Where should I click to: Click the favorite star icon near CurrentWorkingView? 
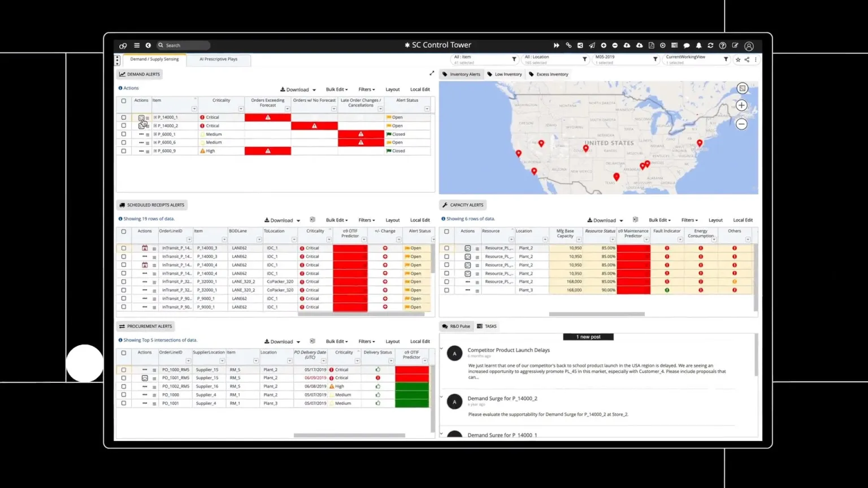click(738, 59)
